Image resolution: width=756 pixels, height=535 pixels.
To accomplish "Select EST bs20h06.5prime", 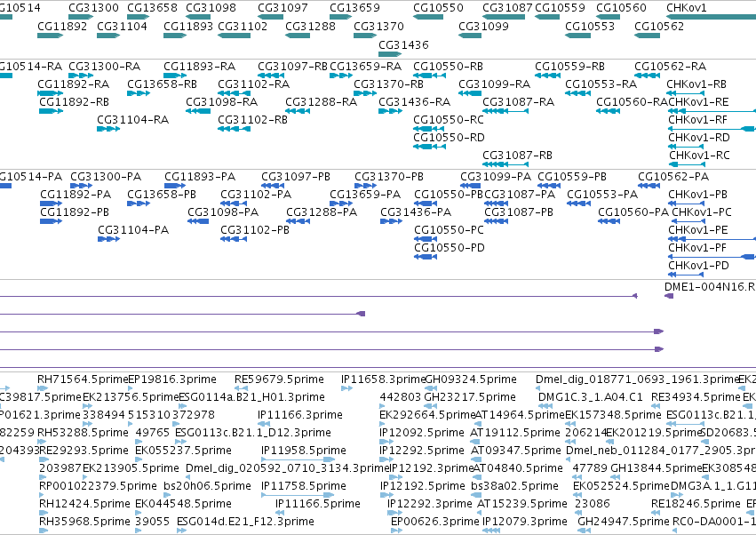I will [207, 486].
